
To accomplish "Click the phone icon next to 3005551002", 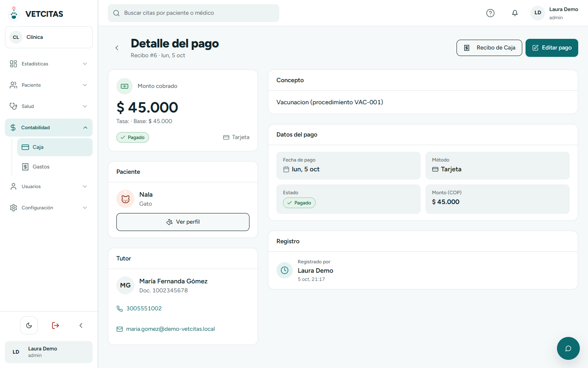I will (x=120, y=309).
